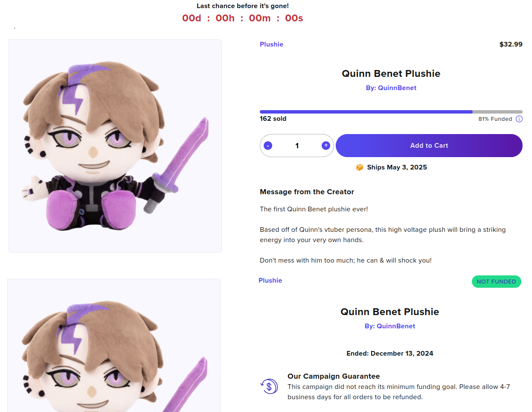532x412 pixels.
Task: Open the top By: QuinnBenet creator link
Action: 391,88
